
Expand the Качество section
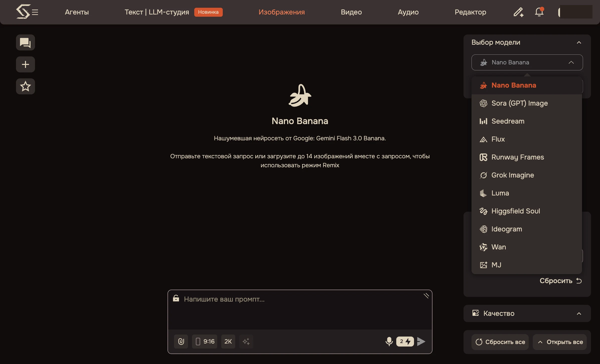point(527,314)
